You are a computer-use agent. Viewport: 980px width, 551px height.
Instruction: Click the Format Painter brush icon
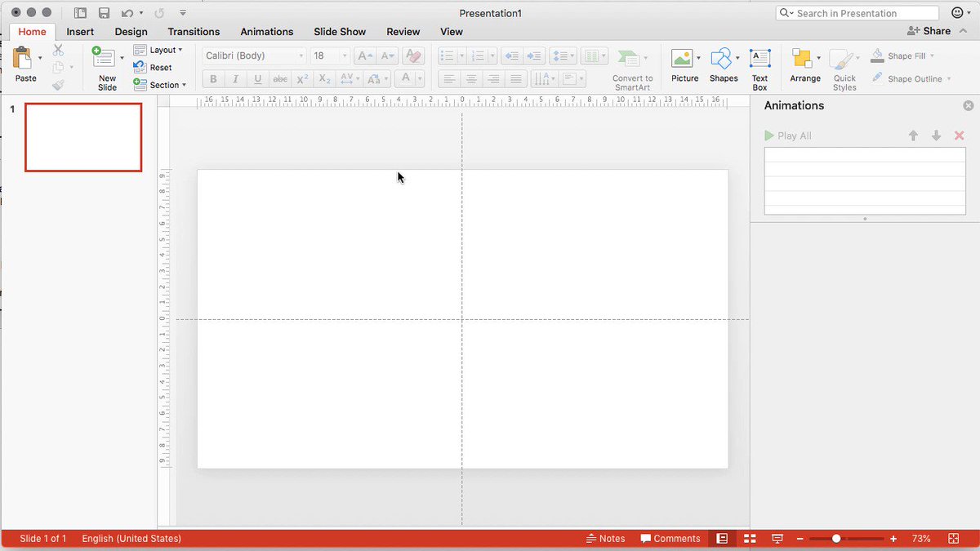tap(58, 85)
